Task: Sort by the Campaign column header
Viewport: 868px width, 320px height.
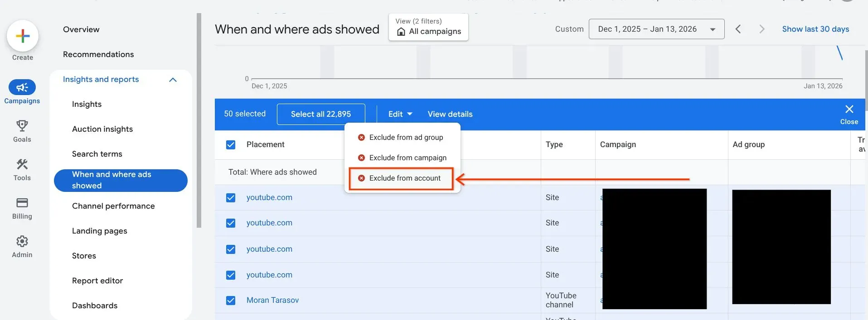Action: click(x=618, y=144)
